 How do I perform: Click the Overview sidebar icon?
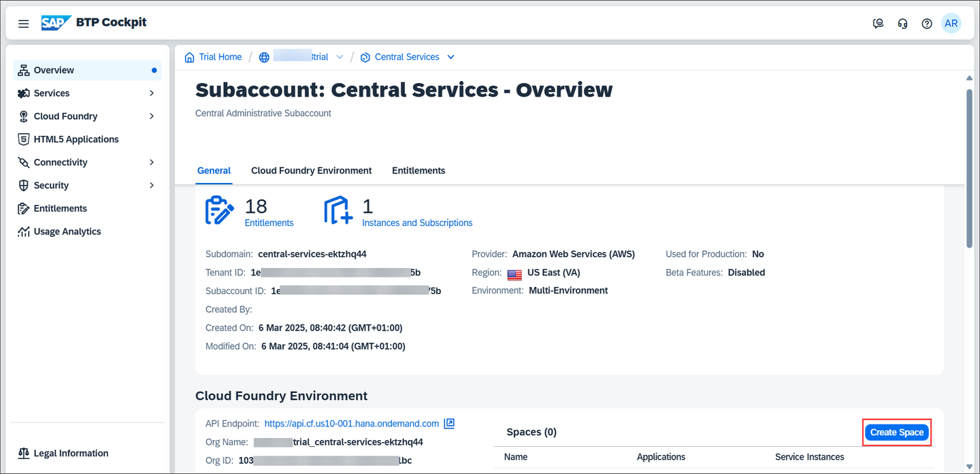coord(24,70)
